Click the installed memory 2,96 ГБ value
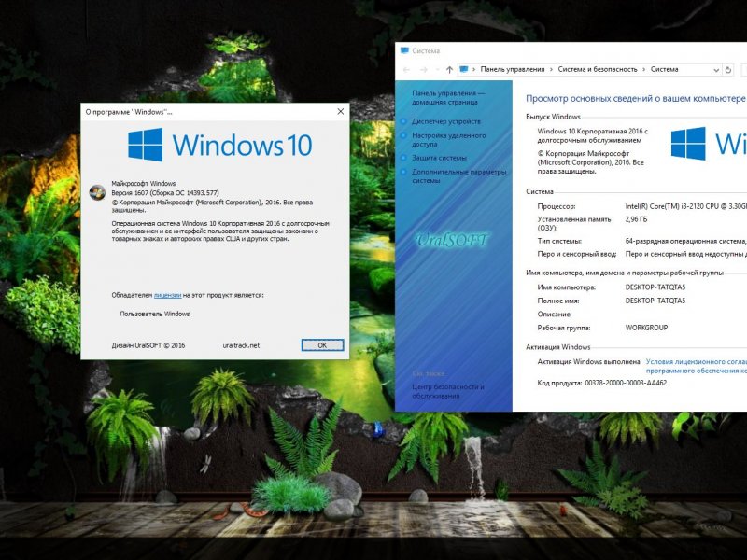 (x=636, y=219)
